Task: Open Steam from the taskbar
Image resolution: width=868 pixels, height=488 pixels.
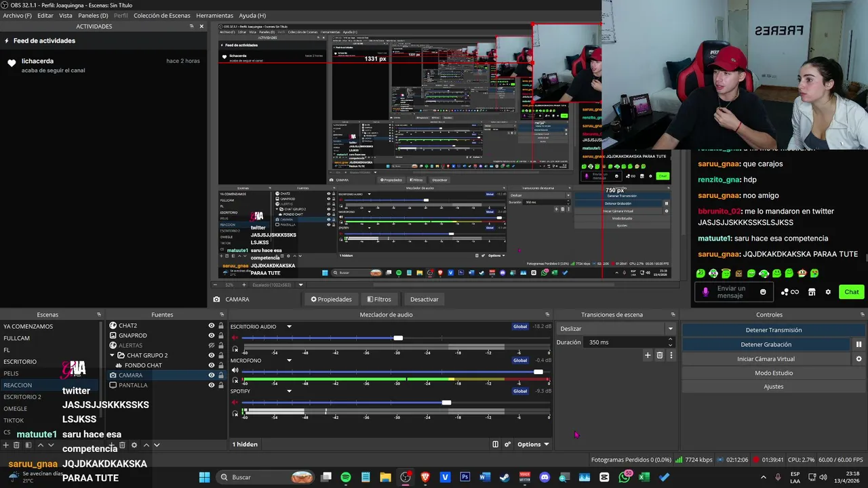Action: click(x=505, y=477)
